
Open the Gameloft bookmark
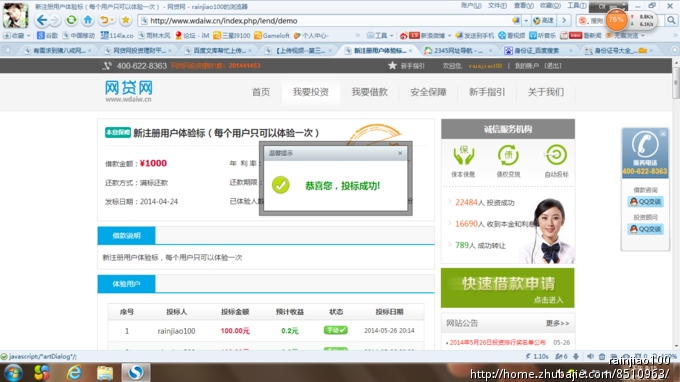coord(272,36)
